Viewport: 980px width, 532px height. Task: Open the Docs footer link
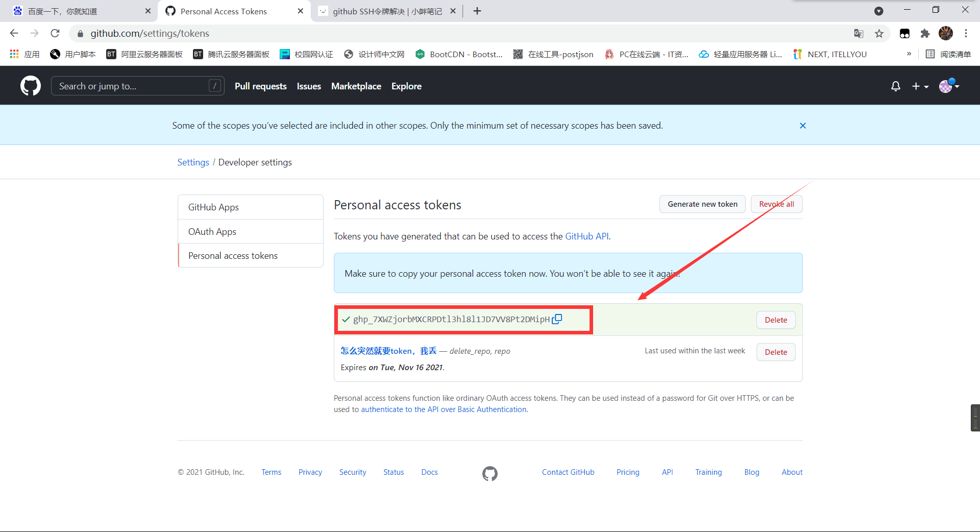[429, 472]
